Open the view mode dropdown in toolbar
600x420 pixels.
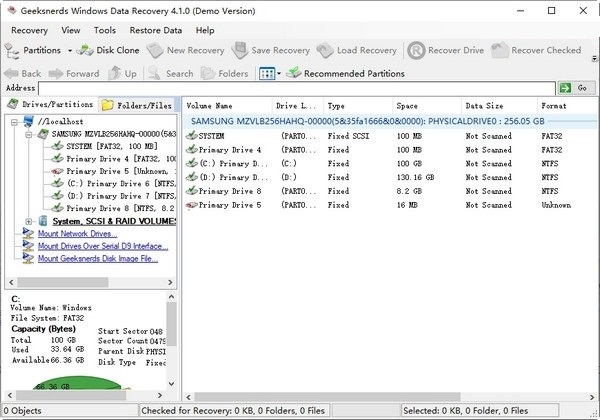(279, 73)
